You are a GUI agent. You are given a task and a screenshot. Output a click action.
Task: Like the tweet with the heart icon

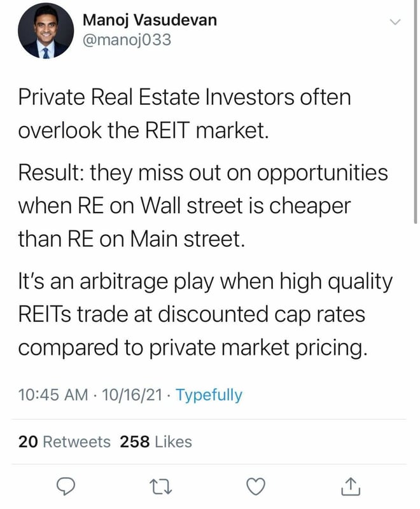click(x=256, y=486)
